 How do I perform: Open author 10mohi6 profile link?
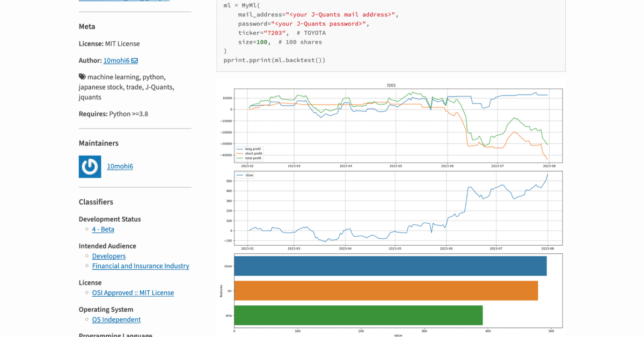118,60
